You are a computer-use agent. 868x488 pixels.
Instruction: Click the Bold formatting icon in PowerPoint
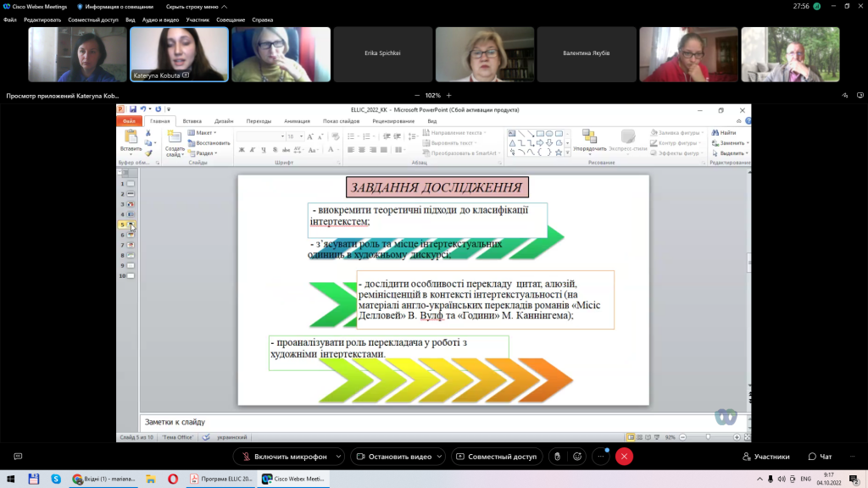pyautogui.click(x=242, y=150)
